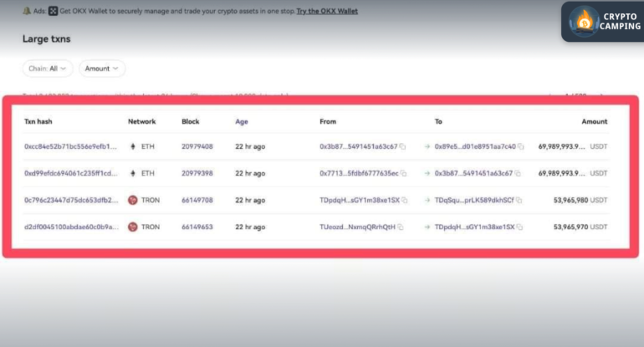The image size is (644, 347).
Task: Click the Crypto Camping logo
Action: click(601, 21)
